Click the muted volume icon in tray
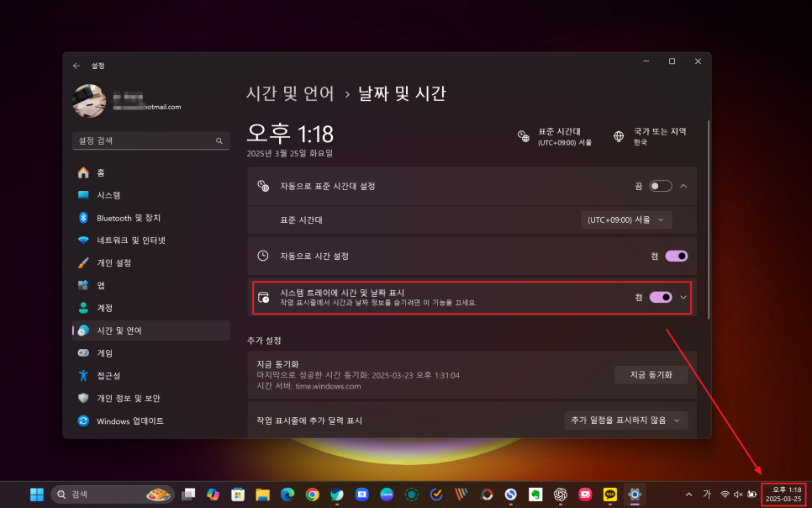 click(738, 495)
